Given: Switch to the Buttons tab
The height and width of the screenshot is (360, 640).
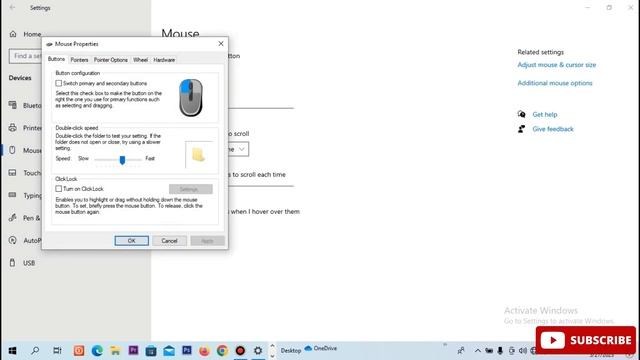Looking at the screenshot, I should coord(56,59).
